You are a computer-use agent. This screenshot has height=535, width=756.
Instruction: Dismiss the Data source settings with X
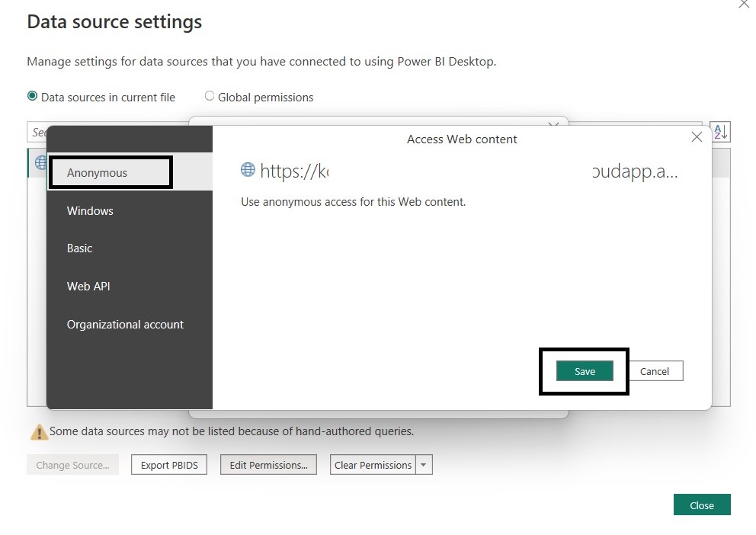[745, 4]
